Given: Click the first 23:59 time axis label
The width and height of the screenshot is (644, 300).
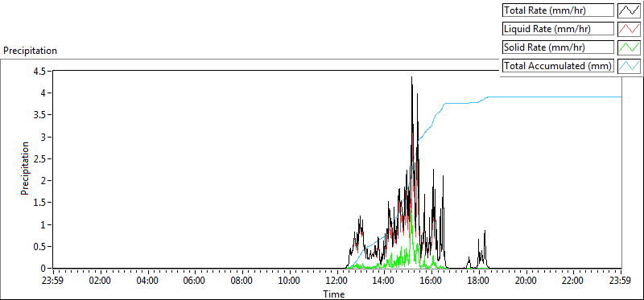Looking at the screenshot, I should [x=53, y=281].
